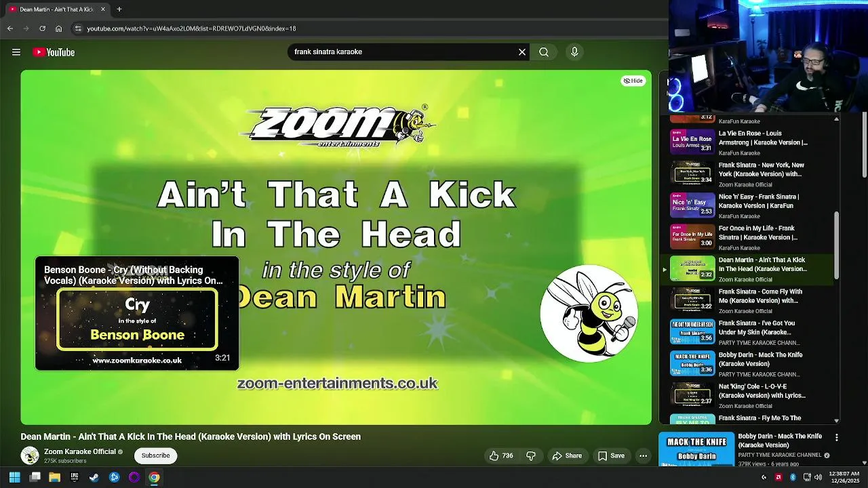The height and width of the screenshot is (488, 868).
Task: Open zoom-entertainments.co.uk text in video
Action: click(337, 384)
